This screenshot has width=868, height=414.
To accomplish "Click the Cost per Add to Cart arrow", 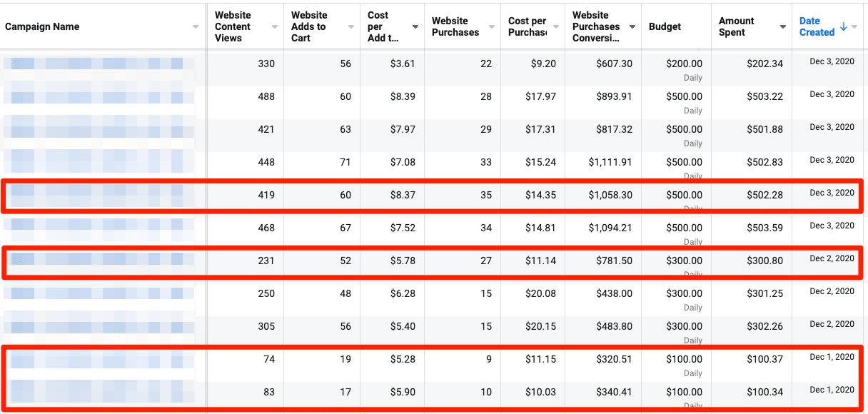I will point(415,27).
